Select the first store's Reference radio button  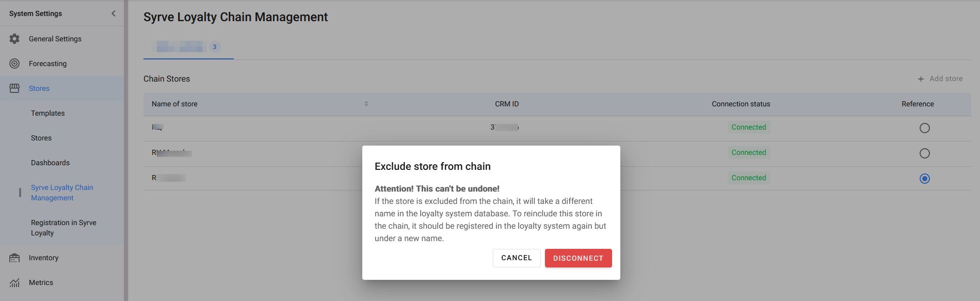(924, 128)
